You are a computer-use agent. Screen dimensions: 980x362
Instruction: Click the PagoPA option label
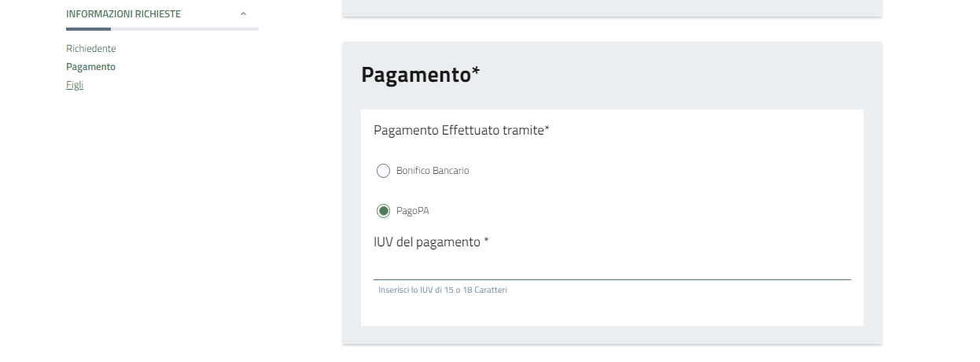[x=413, y=211]
